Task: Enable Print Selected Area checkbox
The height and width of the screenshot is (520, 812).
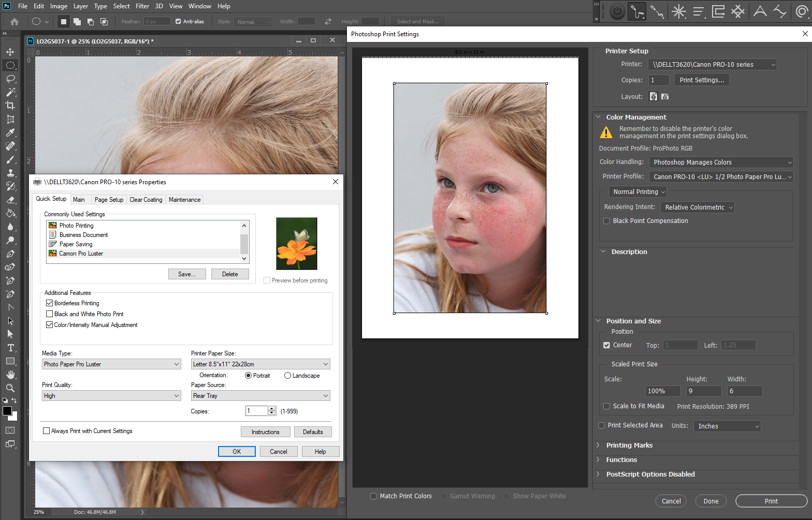Action: pyautogui.click(x=601, y=425)
